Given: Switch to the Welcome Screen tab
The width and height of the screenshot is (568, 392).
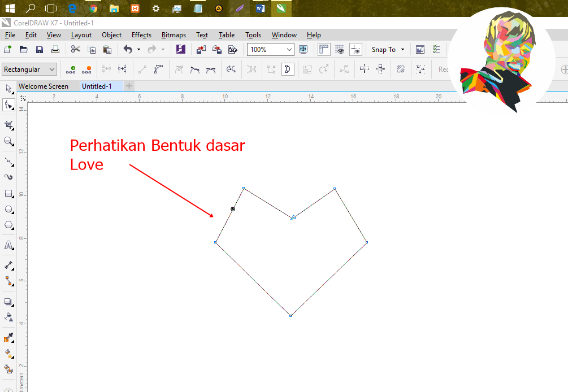Looking at the screenshot, I should tap(45, 86).
